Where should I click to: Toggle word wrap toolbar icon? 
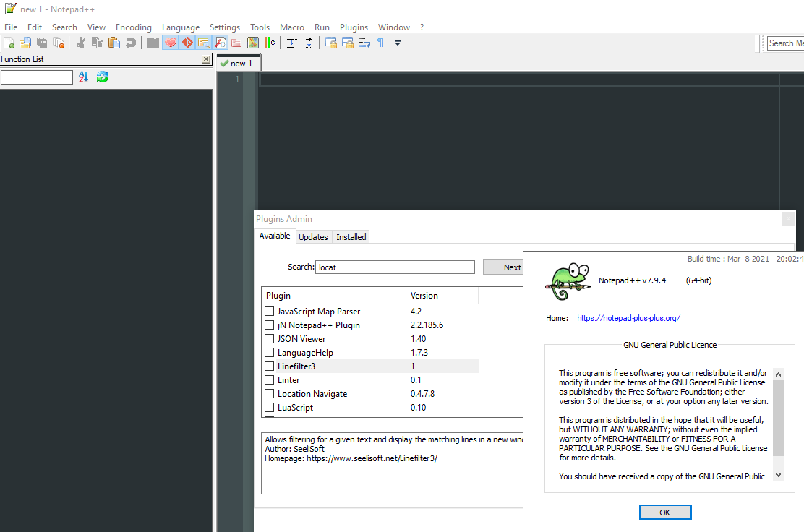(364, 43)
